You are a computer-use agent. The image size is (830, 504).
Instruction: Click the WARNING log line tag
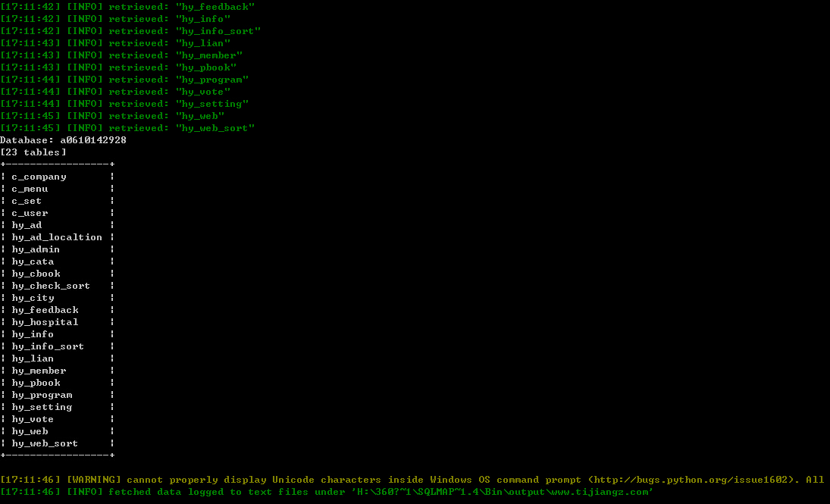coord(94,480)
